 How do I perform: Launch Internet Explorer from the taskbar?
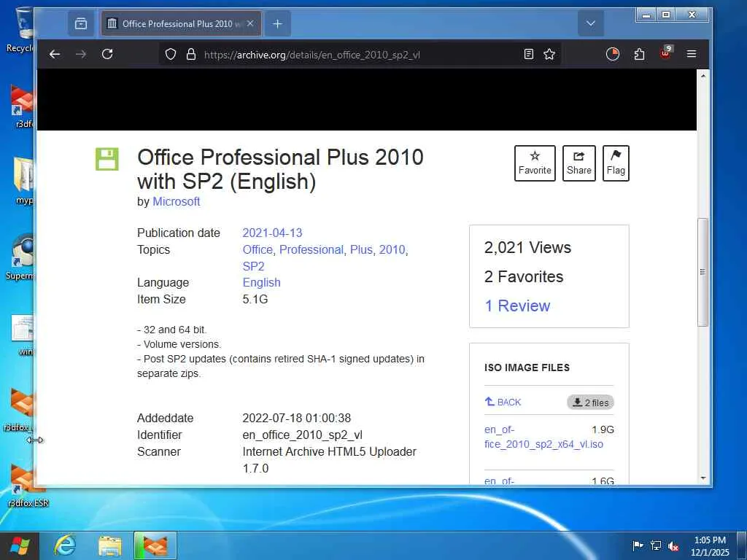coord(64,545)
